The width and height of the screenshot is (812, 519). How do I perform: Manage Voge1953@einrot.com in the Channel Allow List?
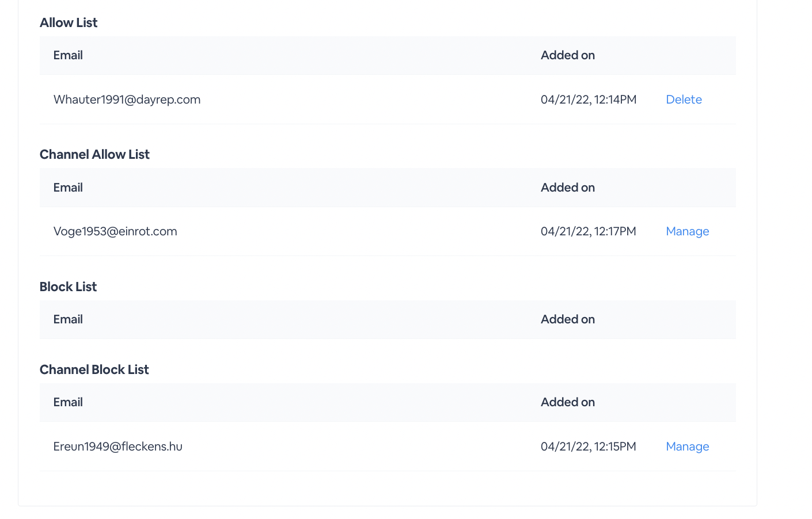pos(687,231)
